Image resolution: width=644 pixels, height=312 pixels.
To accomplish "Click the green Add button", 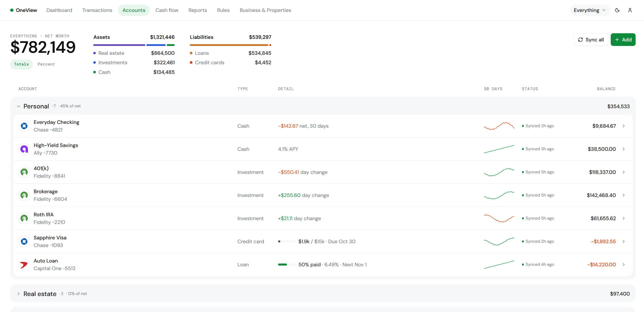I will coord(623,40).
